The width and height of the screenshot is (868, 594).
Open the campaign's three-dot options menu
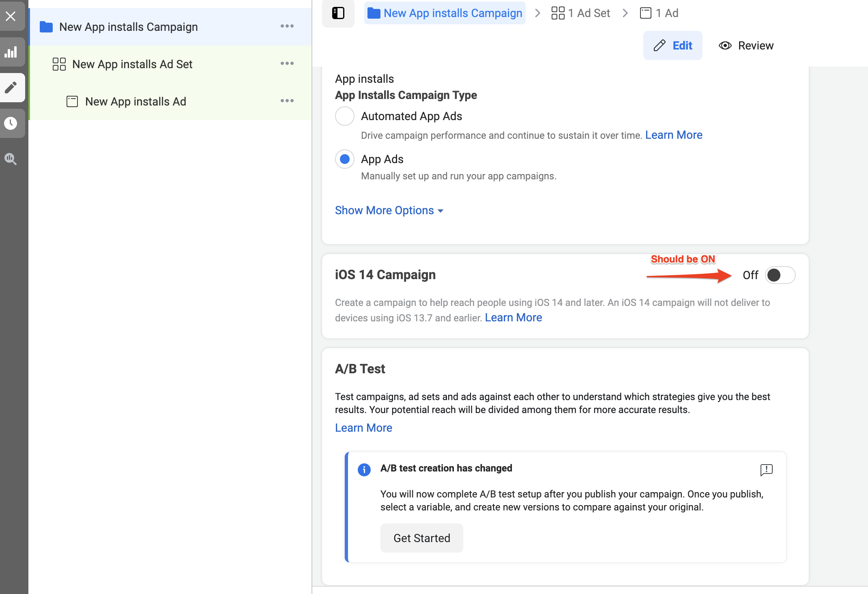point(287,26)
